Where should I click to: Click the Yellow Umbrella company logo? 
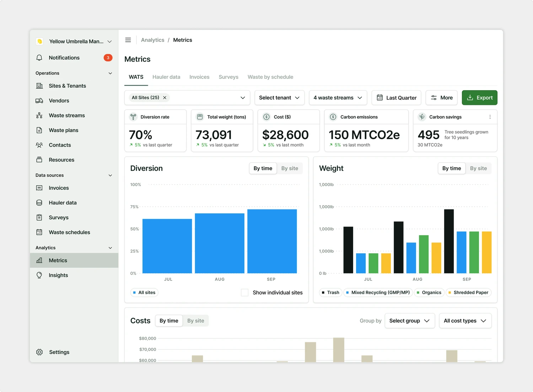click(40, 41)
